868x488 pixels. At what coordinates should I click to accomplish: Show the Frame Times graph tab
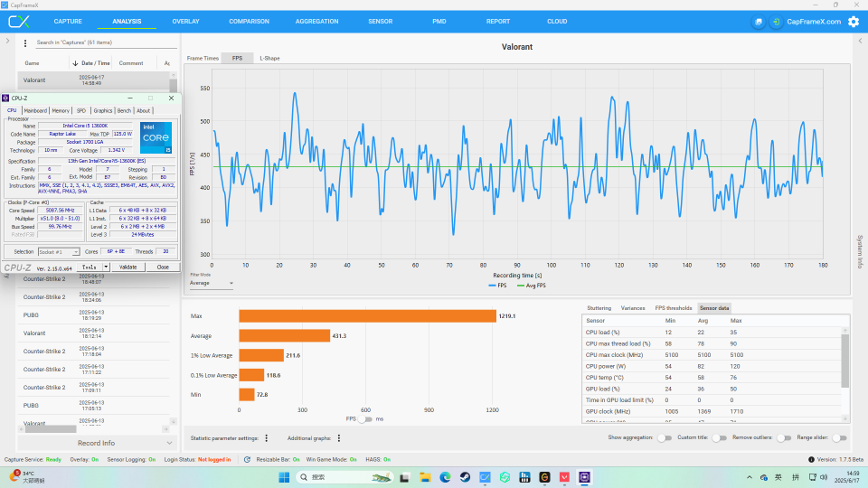point(203,58)
